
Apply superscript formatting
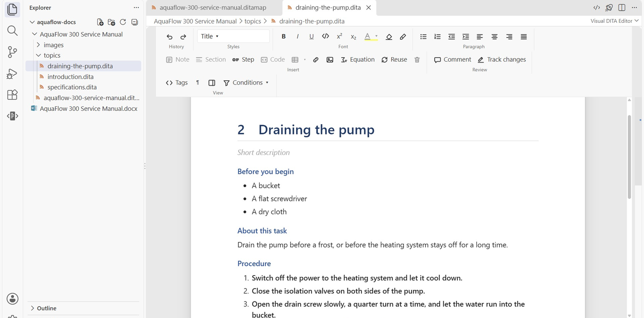(x=339, y=37)
